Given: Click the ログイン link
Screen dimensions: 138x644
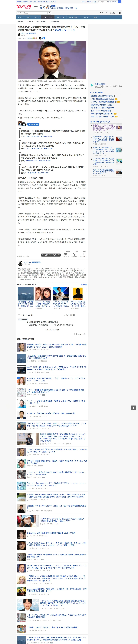Looking at the screenshot, I should pos(42,8).
